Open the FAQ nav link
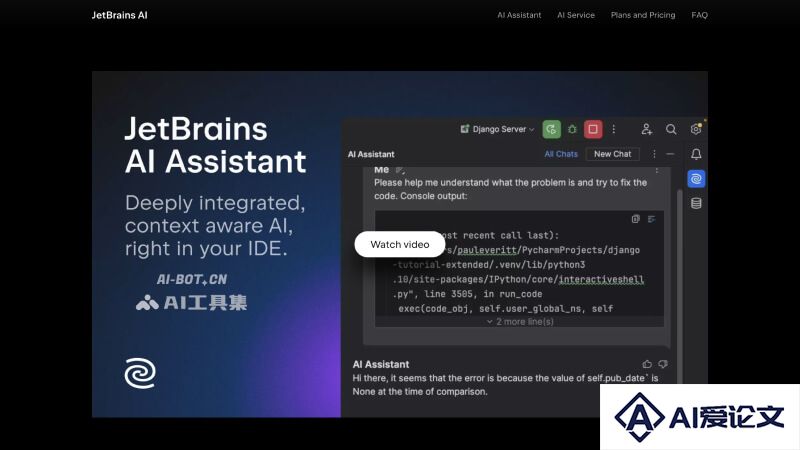This screenshot has width=800, height=450. pos(699,15)
